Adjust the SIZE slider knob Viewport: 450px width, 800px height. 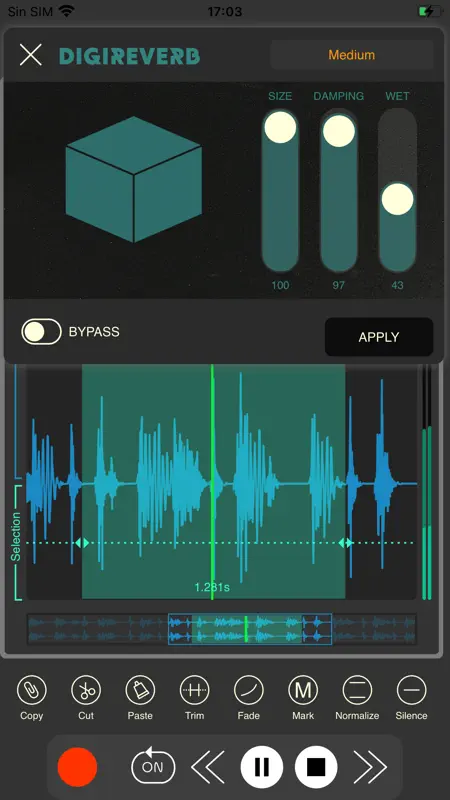(280, 127)
